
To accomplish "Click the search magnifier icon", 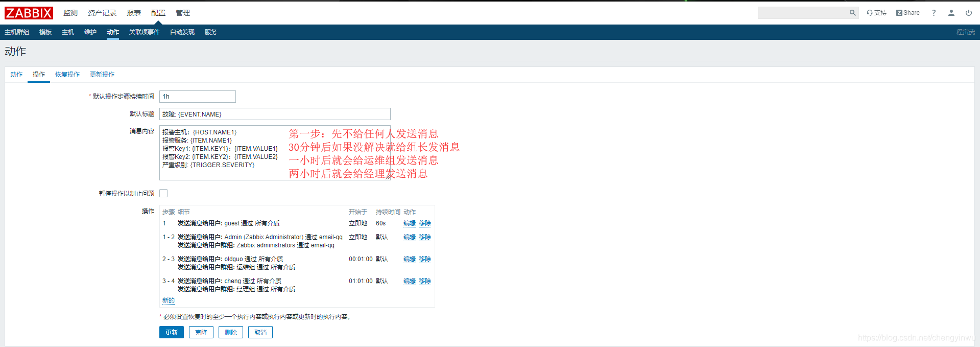I will coord(852,13).
